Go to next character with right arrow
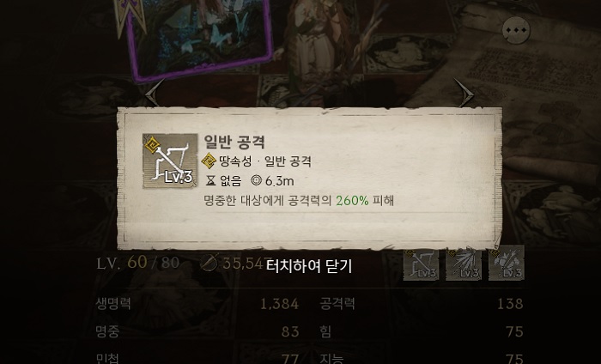 tap(465, 93)
